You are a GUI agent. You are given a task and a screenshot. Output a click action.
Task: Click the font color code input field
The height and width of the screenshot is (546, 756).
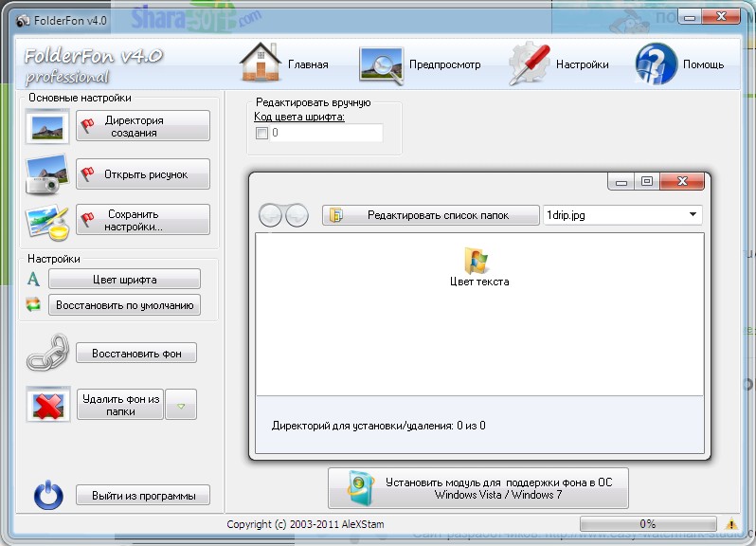326,133
